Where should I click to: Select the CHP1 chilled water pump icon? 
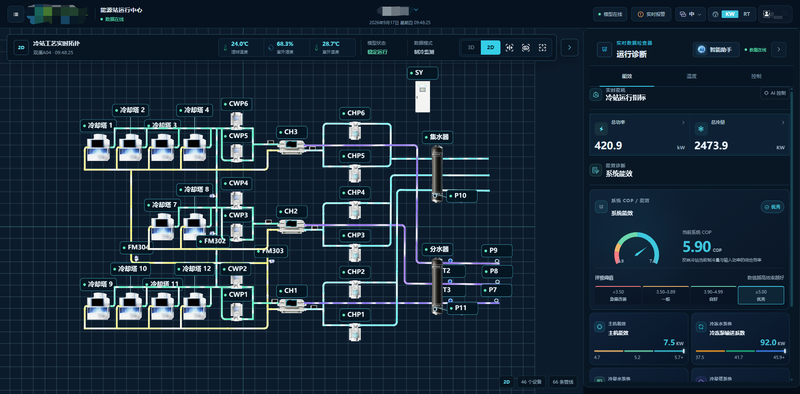(x=354, y=332)
